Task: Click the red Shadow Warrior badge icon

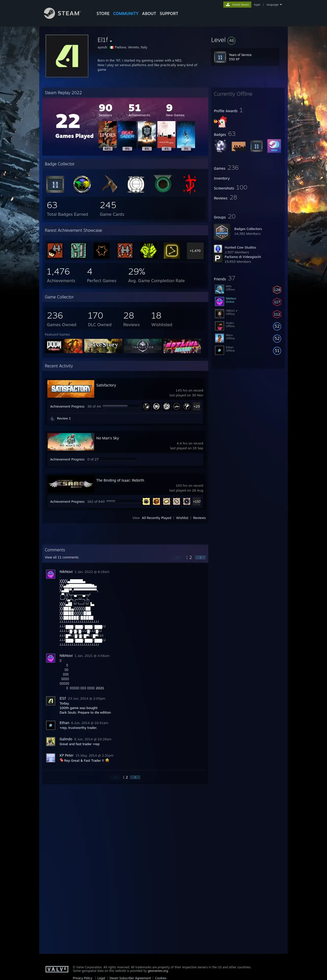Action: pyautogui.click(x=189, y=184)
